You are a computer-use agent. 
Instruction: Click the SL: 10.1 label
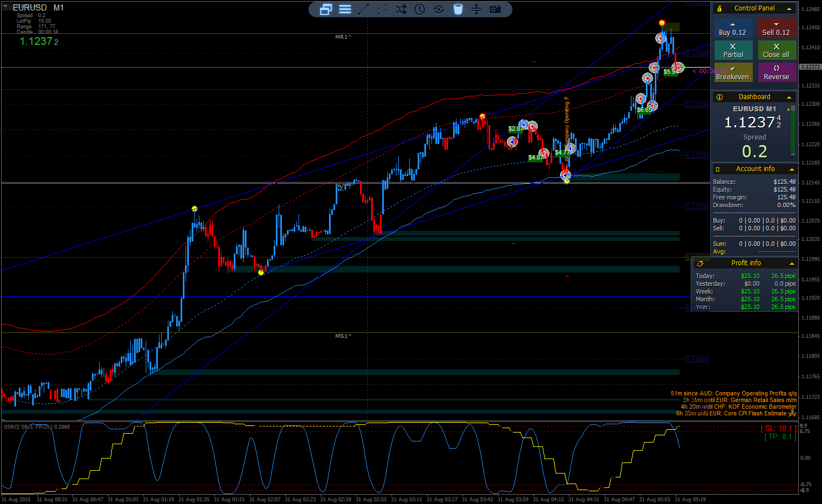(x=778, y=429)
